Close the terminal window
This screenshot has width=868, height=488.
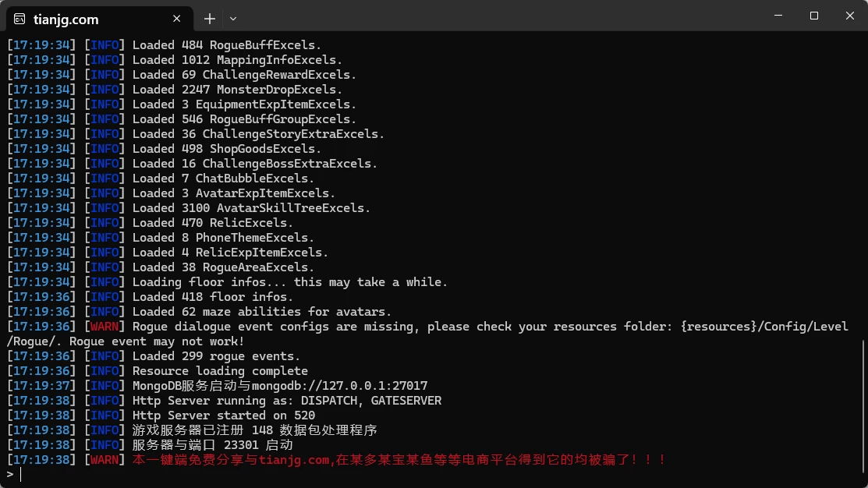[850, 16]
